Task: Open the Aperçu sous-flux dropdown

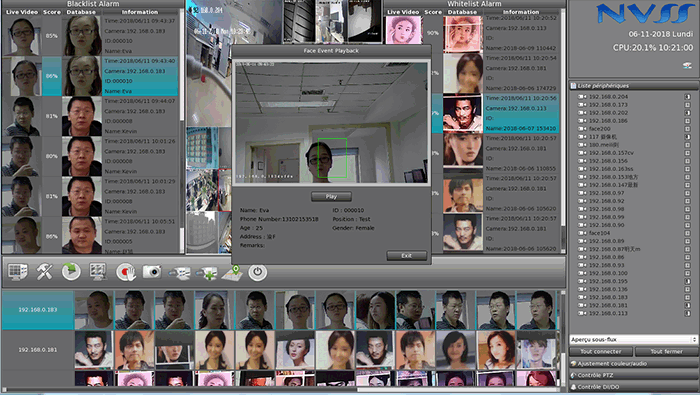Action: 633,340
